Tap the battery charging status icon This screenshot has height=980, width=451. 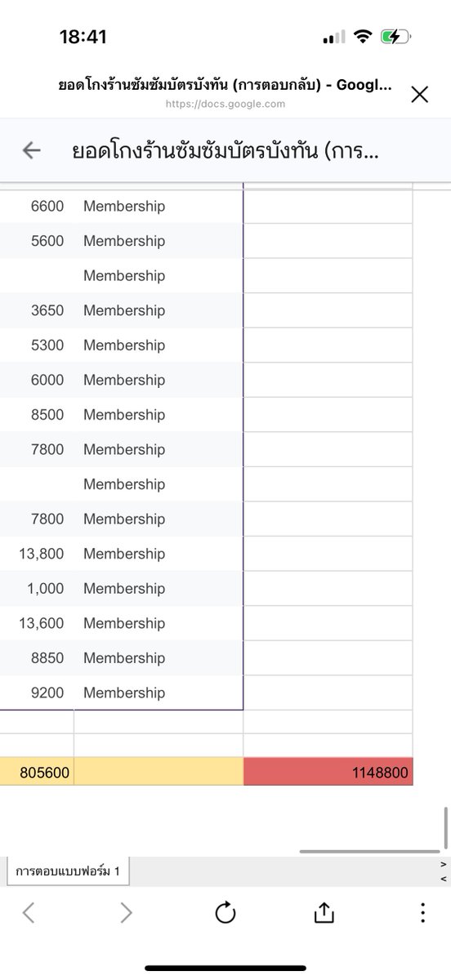[395, 37]
